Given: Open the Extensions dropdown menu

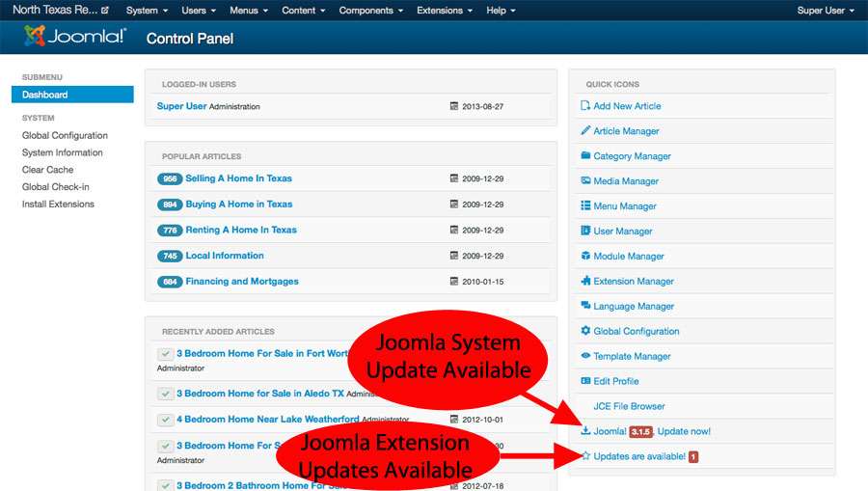Looking at the screenshot, I should point(445,10).
